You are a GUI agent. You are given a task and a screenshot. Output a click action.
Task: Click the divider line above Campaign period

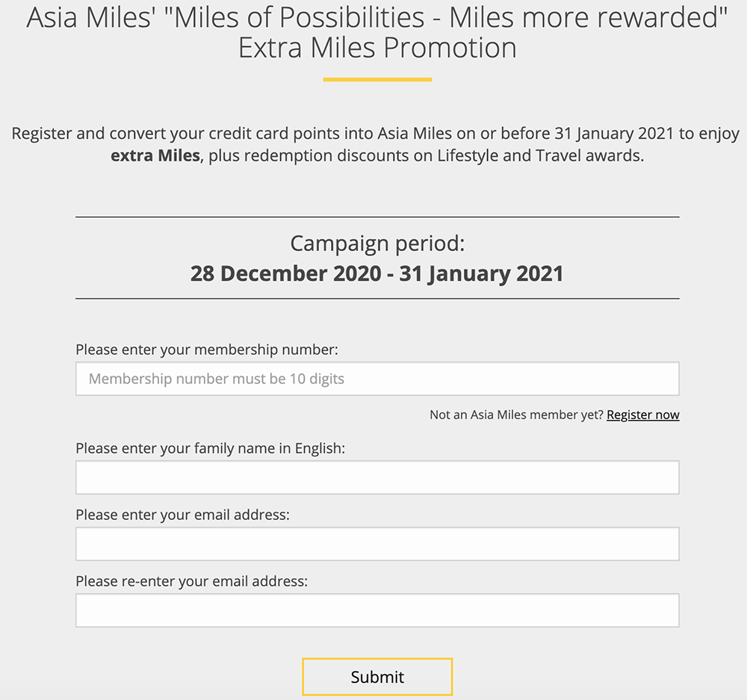pyautogui.click(x=377, y=217)
